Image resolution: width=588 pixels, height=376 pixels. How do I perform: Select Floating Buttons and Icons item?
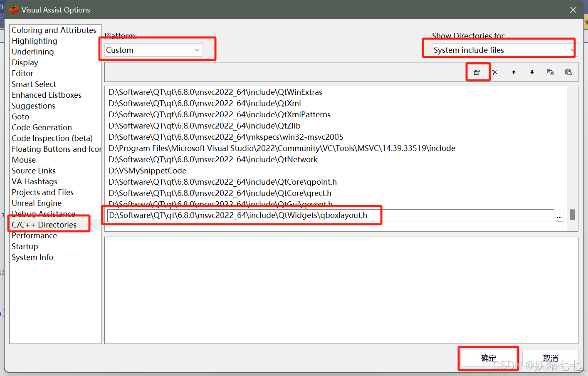56,149
